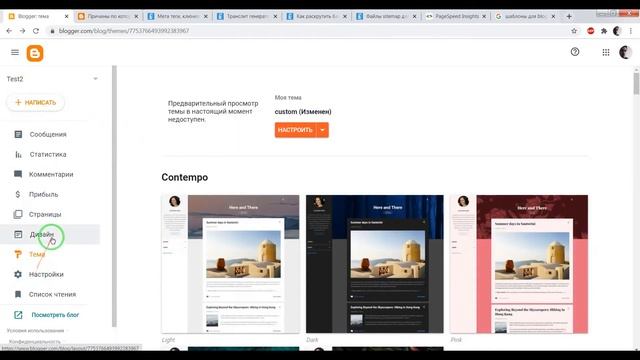Viewport: 640px width, 360px height.
Task: Reload the page
Action: pos(36,31)
